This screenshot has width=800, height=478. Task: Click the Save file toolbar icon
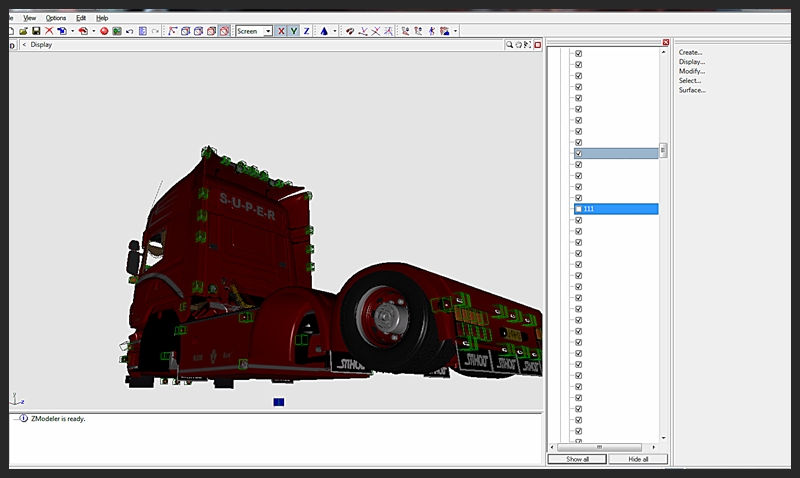tap(36, 31)
